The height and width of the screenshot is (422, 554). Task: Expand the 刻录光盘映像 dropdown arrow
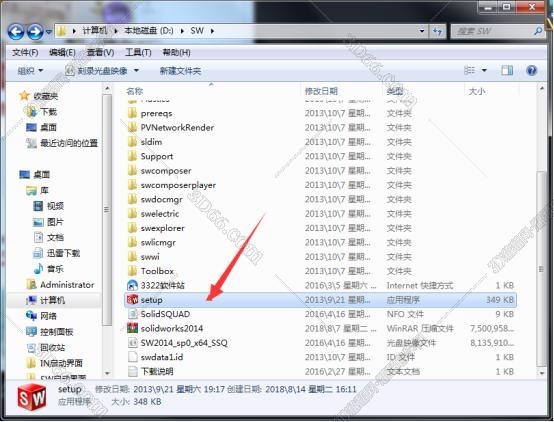click(136, 71)
